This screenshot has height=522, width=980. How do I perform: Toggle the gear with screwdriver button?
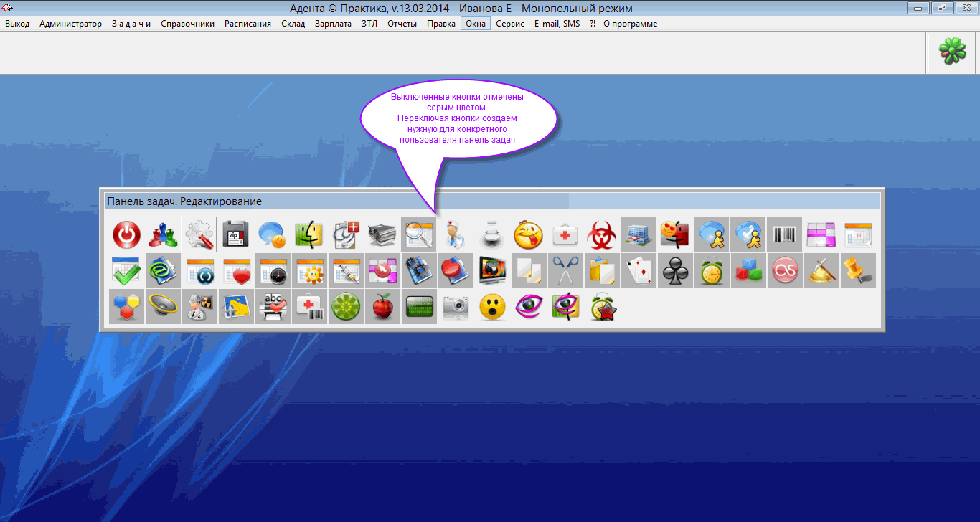coord(199,234)
